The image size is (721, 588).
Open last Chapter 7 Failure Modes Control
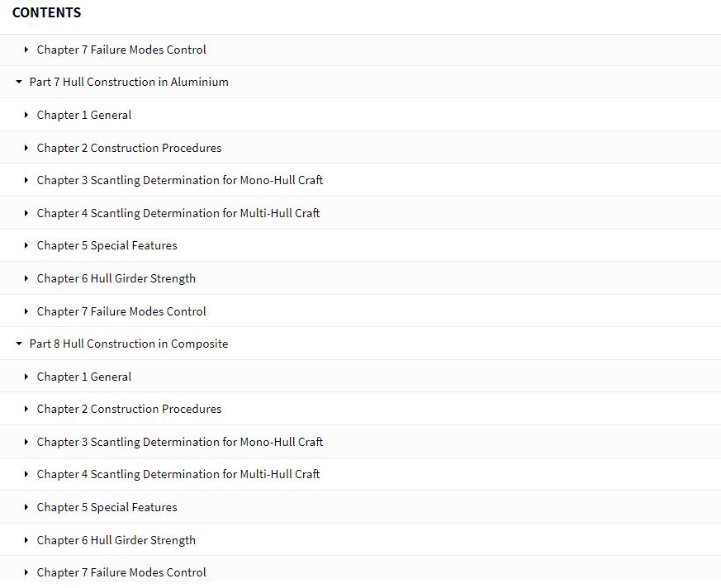[x=121, y=572]
